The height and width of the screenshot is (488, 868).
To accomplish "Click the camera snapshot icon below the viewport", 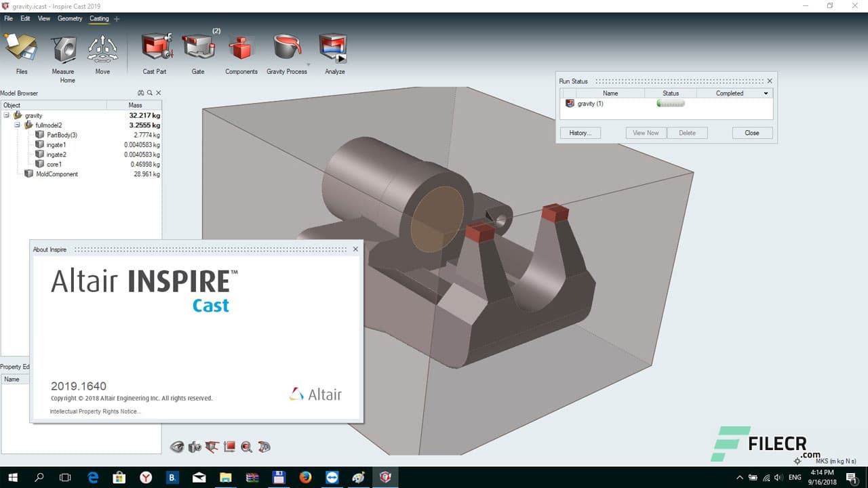I will [x=195, y=447].
